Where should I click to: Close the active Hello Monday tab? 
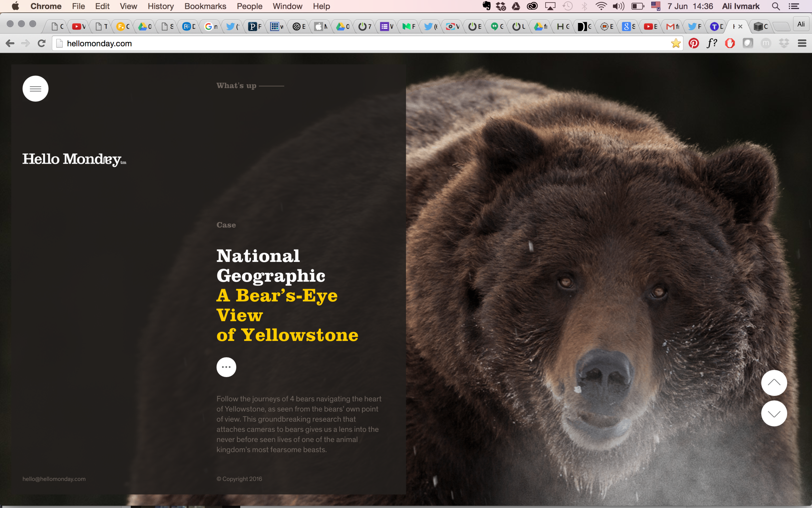pos(741,27)
